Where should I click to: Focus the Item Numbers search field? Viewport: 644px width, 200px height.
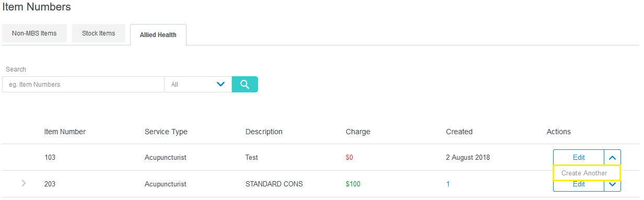click(x=83, y=84)
